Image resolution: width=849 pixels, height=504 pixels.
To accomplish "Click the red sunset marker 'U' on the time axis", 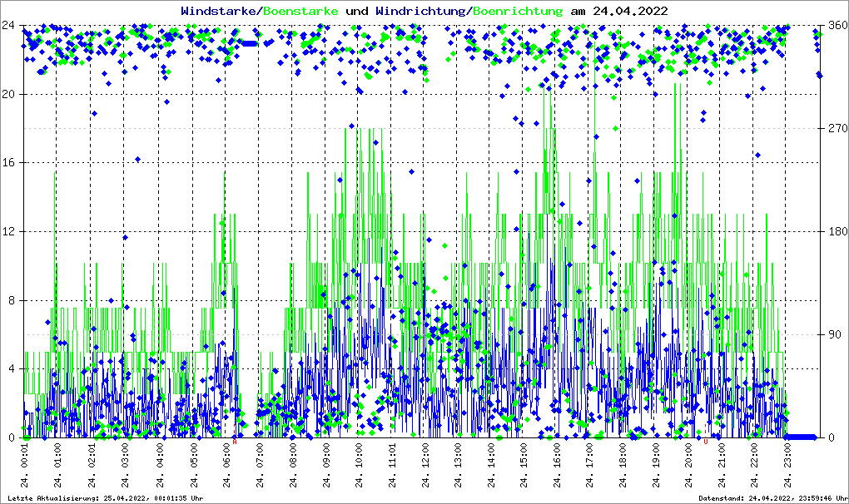I will (x=705, y=442).
